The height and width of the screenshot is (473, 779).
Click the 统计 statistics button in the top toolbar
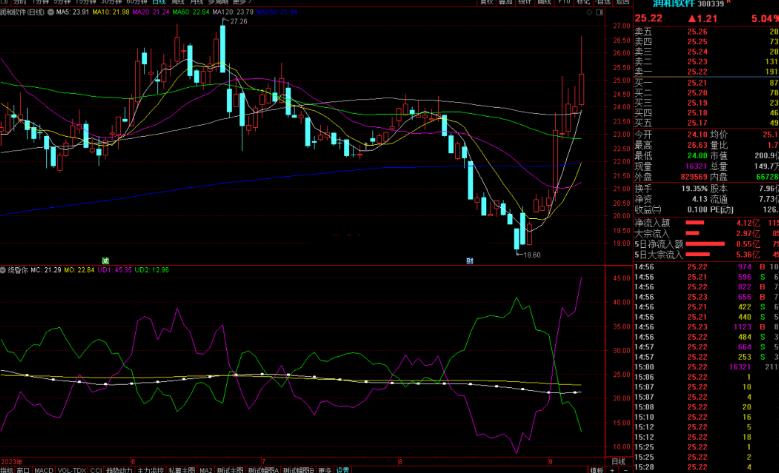525,2
